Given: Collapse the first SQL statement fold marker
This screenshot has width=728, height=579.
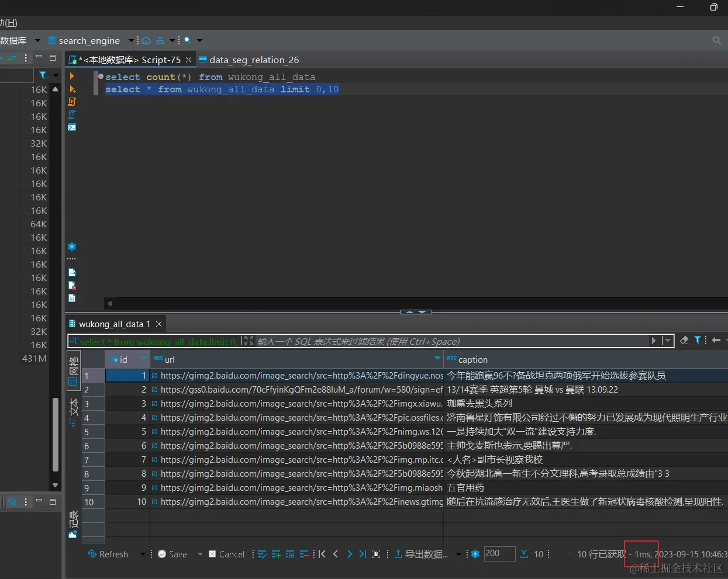Looking at the screenshot, I should pyautogui.click(x=101, y=77).
